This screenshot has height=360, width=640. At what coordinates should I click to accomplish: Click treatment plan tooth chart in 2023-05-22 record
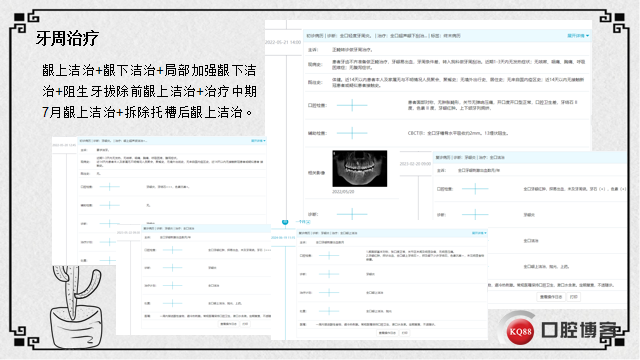point(172,285)
